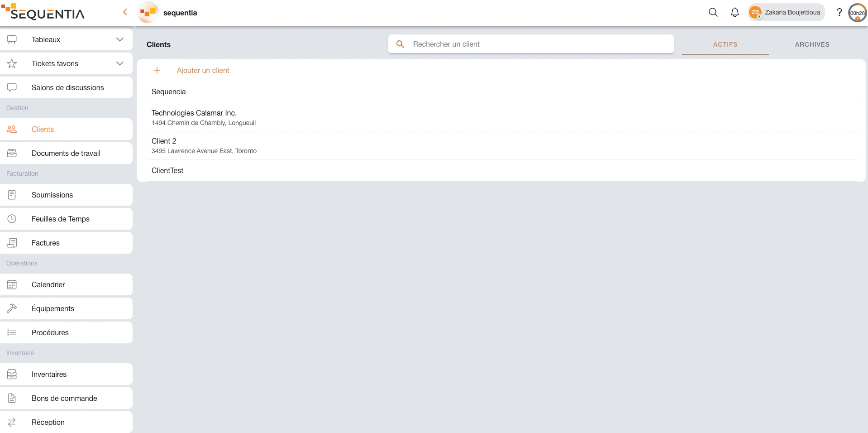Image resolution: width=868 pixels, height=433 pixels.
Task: Go to Feuilles de Temps section
Action: (66, 219)
